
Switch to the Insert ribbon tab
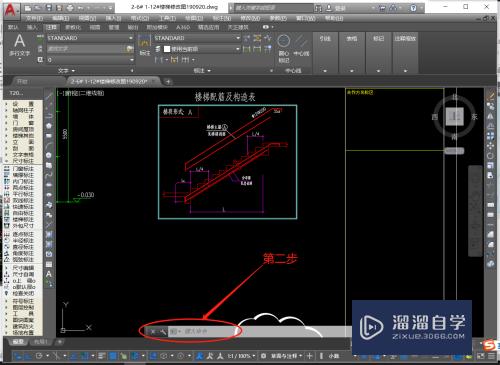tap(32, 27)
